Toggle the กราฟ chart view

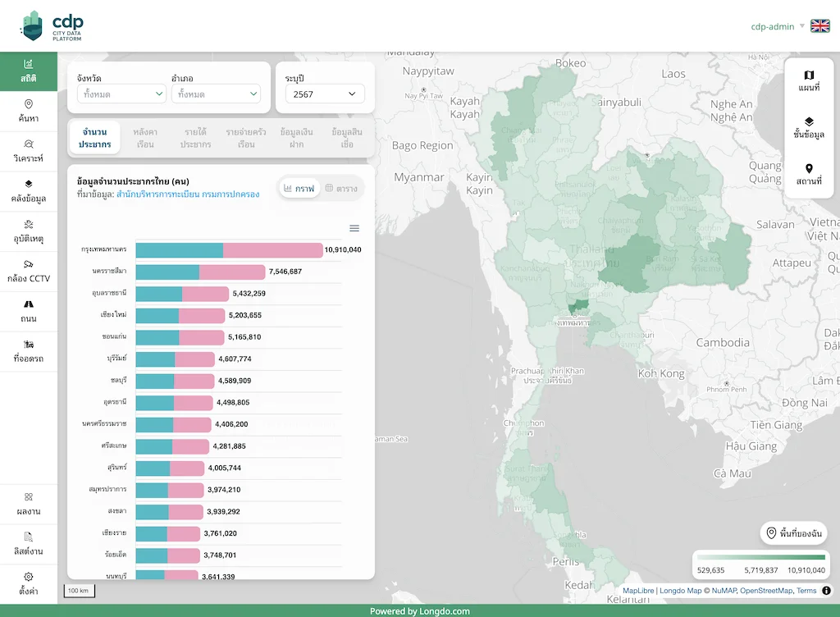[x=299, y=189]
